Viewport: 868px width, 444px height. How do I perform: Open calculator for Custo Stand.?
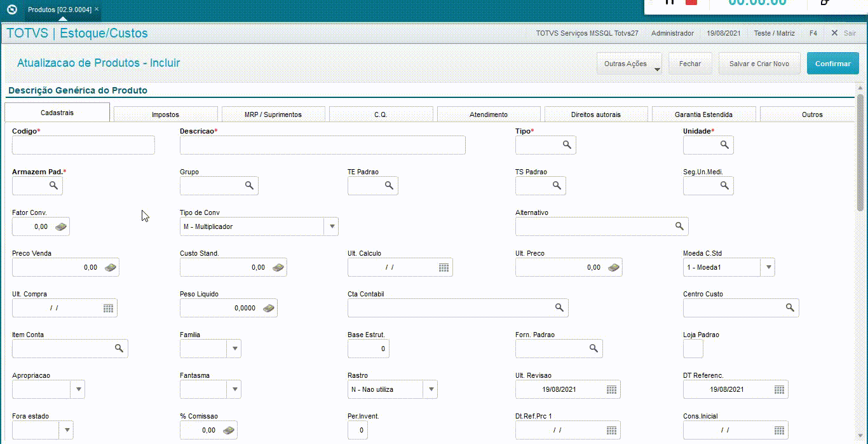(x=278, y=267)
